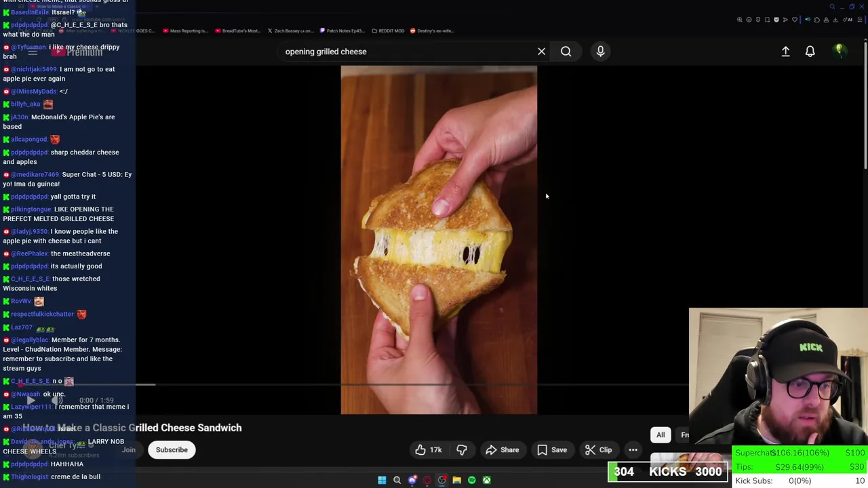Image resolution: width=868 pixels, height=488 pixels.
Task: Open Spotify from the taskbar
Action: pyautogui.click(x=471, y=480)
